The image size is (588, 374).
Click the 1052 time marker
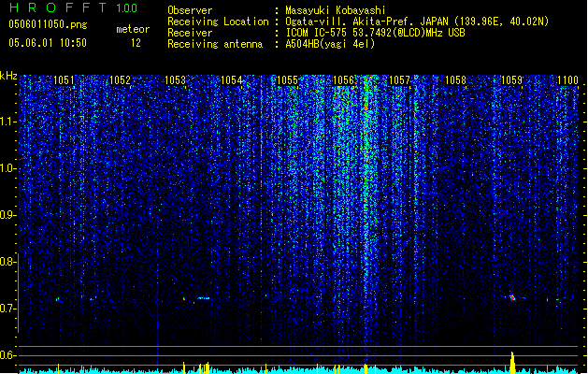click(120, 80)
